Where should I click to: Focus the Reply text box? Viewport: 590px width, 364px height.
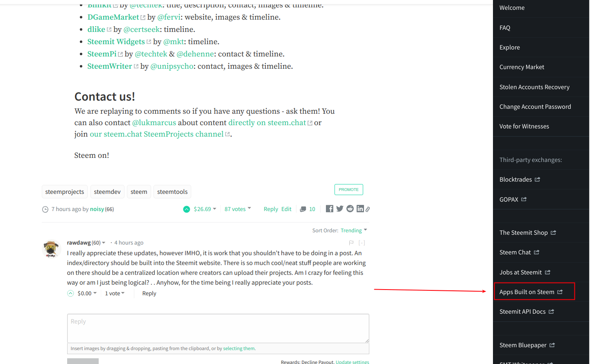point(218,328)
